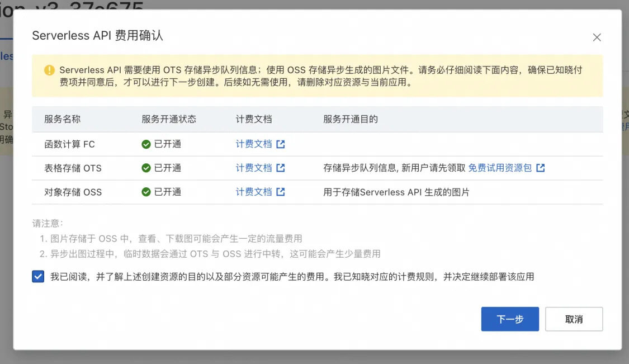Click the green 已开通 icon for 表格存储 OTS
Viewport: 629px width, 364px height.
145,168
